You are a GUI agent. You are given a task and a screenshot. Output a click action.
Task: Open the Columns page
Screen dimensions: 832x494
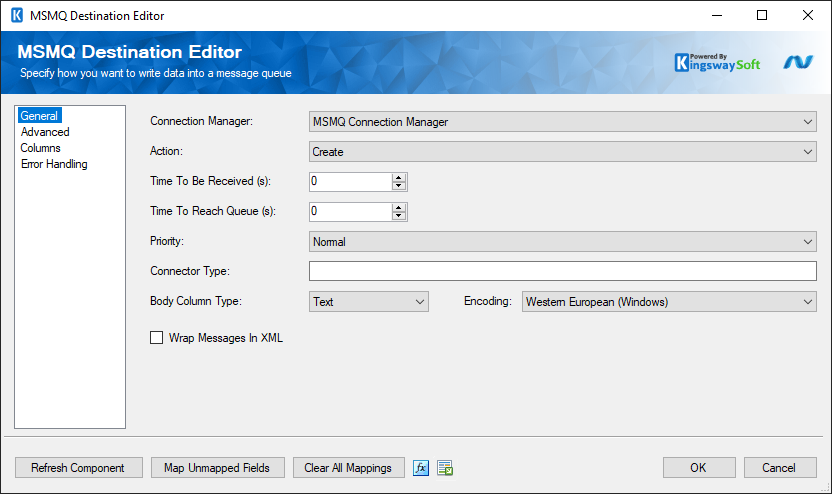click(x=40, y=148)
